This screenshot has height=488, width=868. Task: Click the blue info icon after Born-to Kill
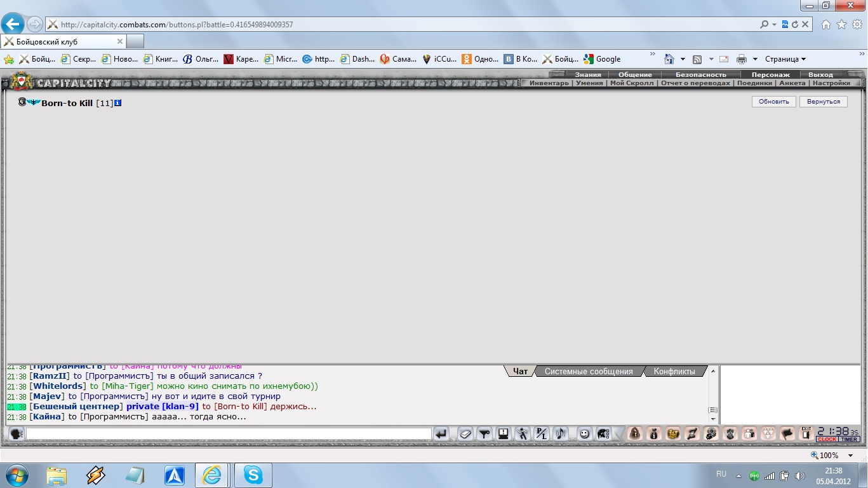117,103
